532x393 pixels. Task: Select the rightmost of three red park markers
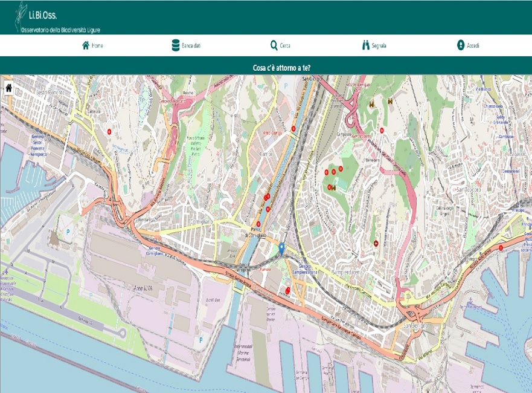coord(341,169)
